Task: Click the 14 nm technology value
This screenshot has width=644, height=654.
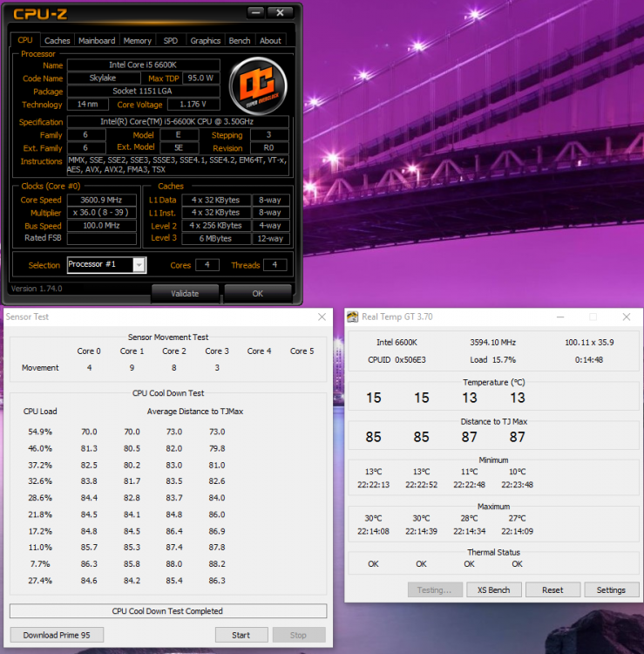Action: pos(87,105)
